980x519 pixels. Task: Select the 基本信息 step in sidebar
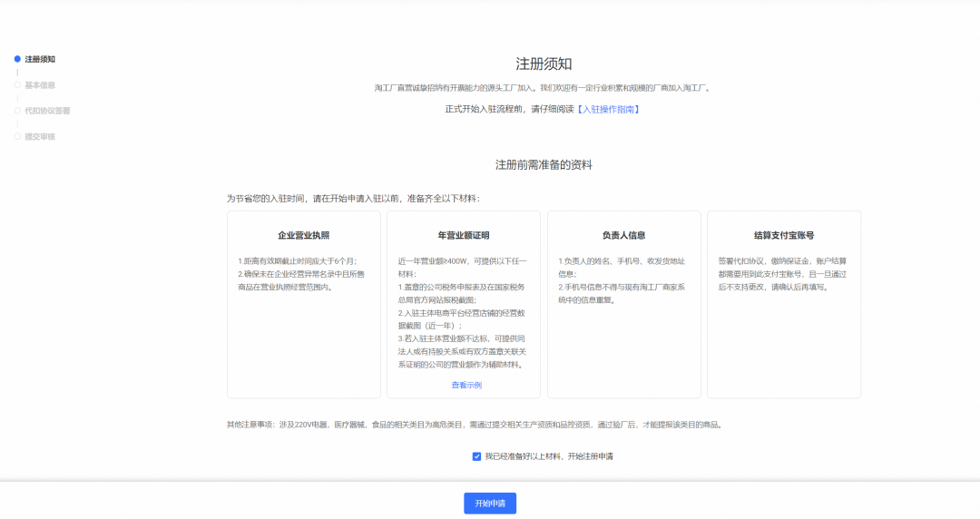point(40,85)
